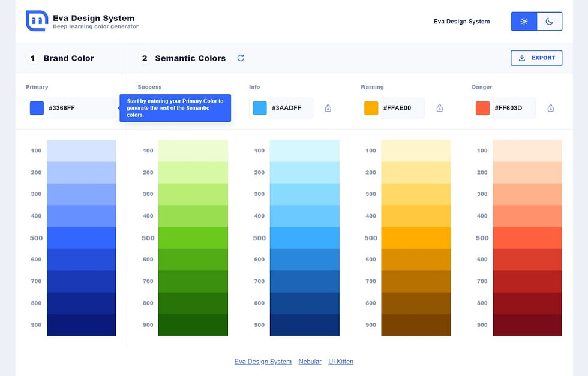Select the Primary 900 navy shade
The height and width of the screenshot is (376, 588).
click(82, 324)
